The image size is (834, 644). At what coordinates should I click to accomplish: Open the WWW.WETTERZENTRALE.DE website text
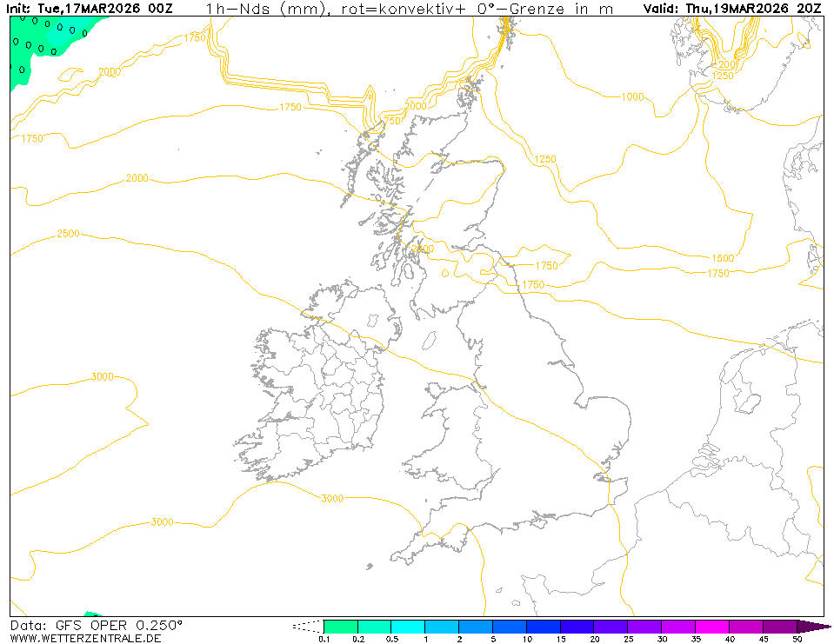point(85,639)
